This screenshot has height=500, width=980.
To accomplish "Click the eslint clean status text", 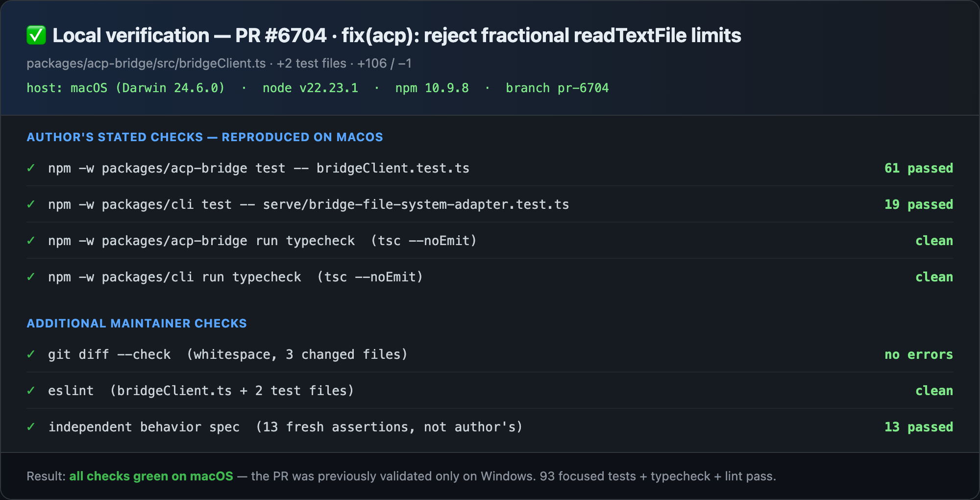I will click(934, 391).
